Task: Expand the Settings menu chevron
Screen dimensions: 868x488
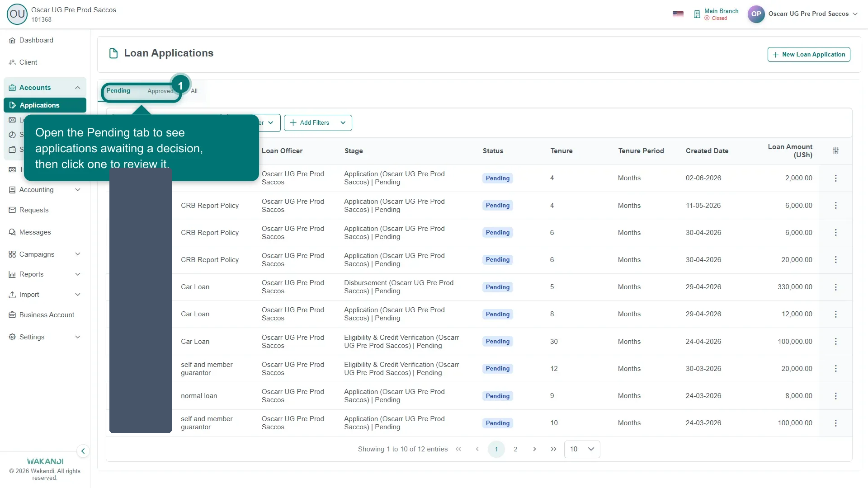Action: tap(78, 337)
